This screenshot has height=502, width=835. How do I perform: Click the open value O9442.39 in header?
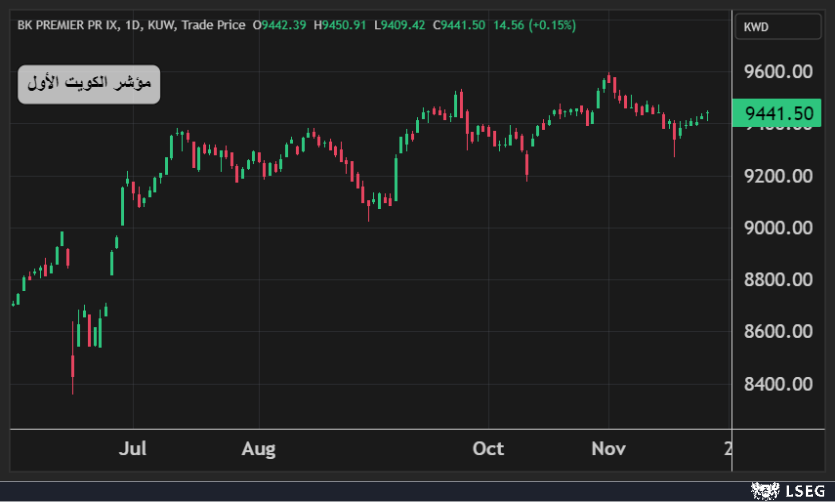point(281,25)
